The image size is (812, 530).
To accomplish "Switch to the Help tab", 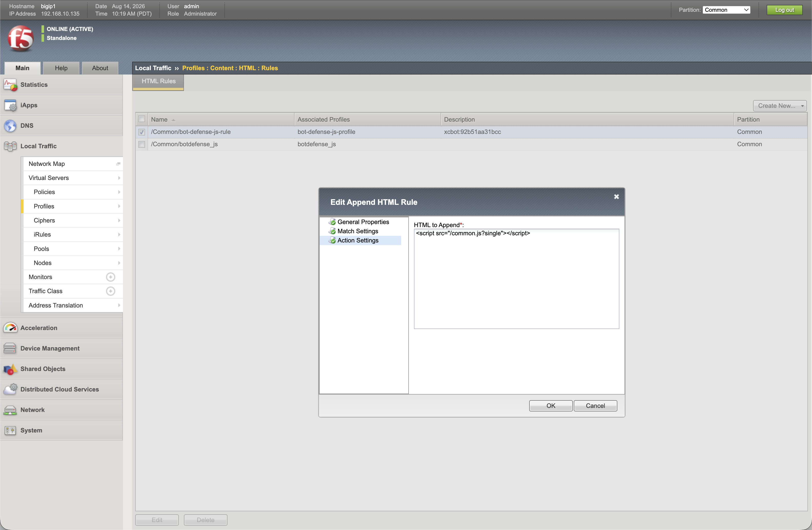I will pyautogui.click(x=61, y=68).
